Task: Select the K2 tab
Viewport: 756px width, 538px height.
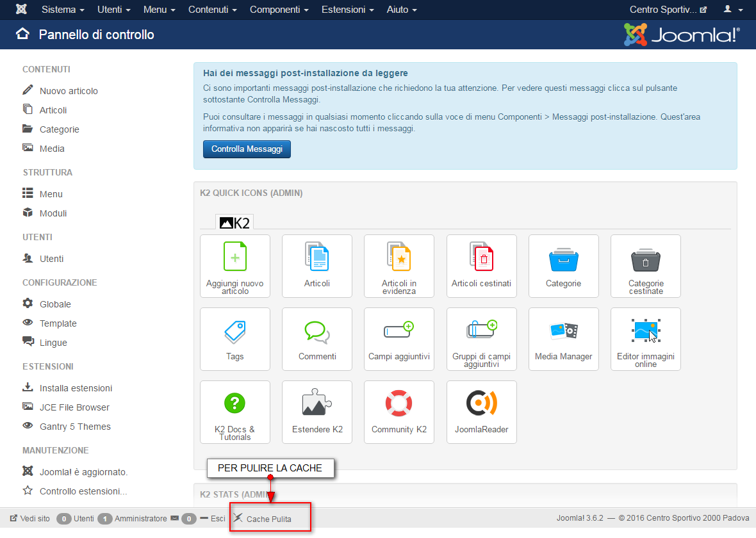Action: (234, 223)
